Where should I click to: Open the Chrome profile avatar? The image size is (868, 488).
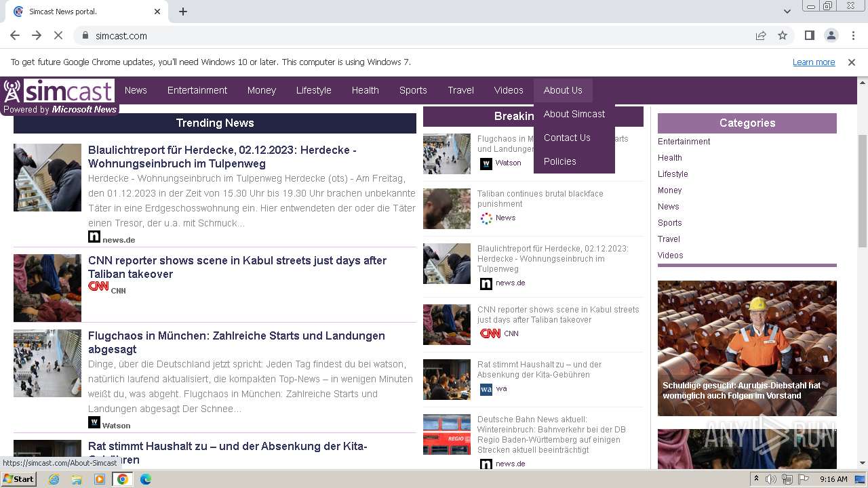tap(831, 35)
